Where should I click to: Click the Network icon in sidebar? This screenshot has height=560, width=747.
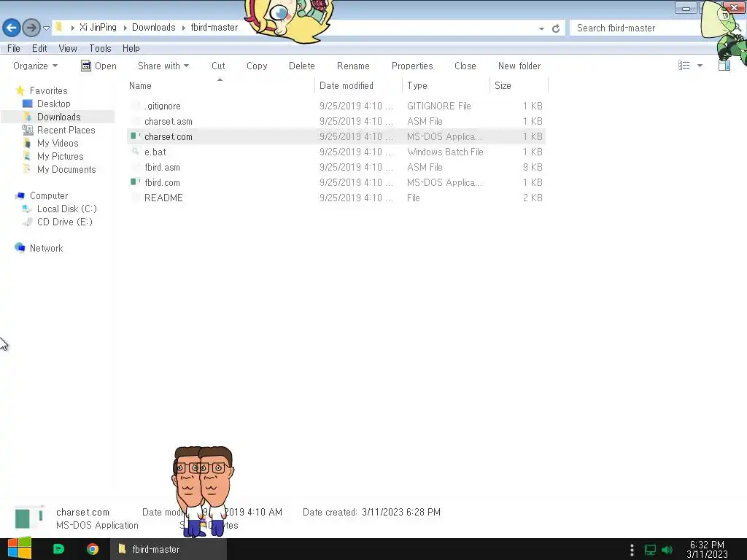20,248
